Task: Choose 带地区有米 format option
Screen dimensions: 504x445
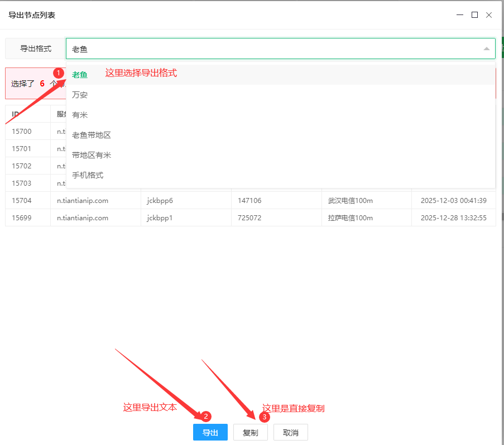Action: click(92, 155)
